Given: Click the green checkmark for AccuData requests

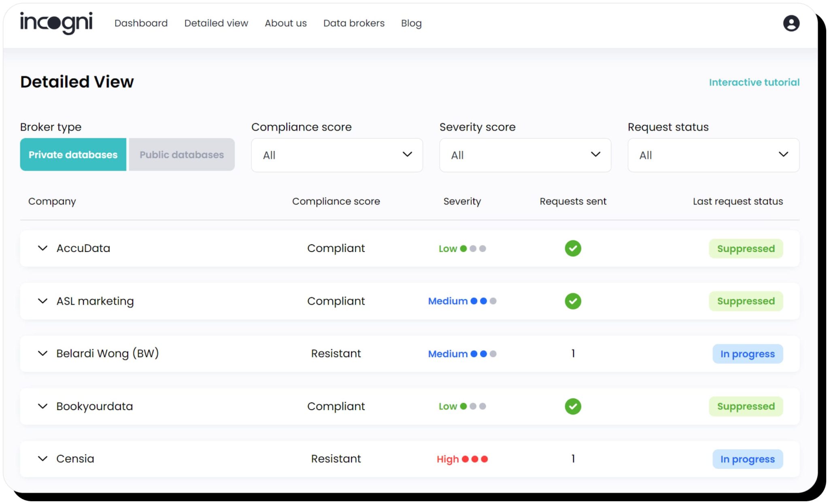Looking at the screenshot, I should point(572,248).
